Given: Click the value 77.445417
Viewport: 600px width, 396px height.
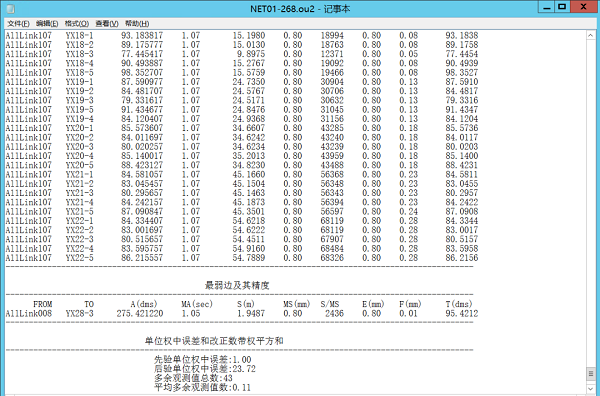Looking at the screenshot, I should point(142,54).
